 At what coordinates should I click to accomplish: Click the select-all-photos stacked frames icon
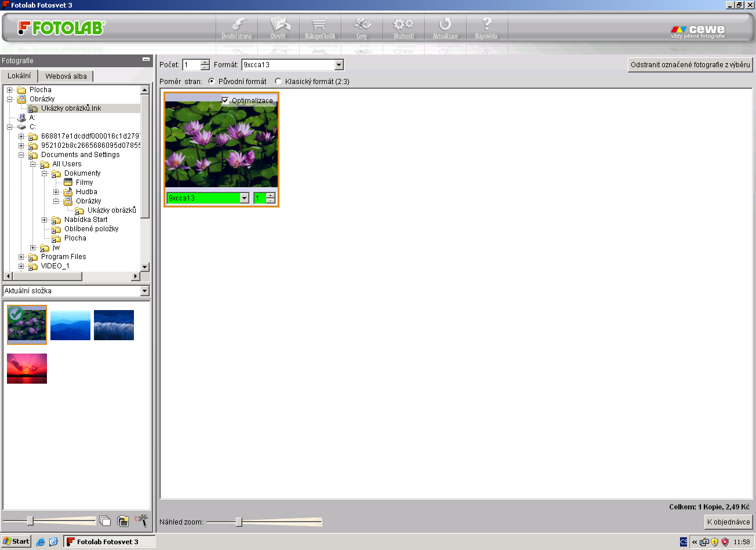pyautogui.click(x=105, y=520)
